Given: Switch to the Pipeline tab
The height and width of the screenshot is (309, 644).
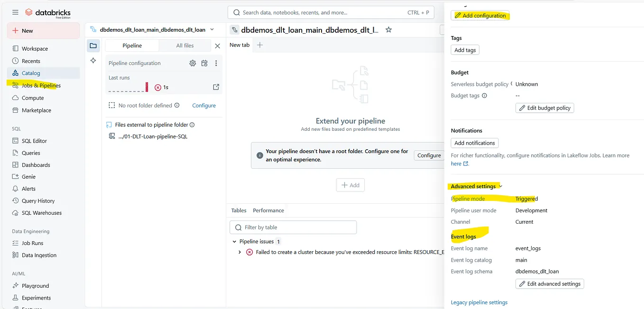Looking at the screenshot, I should pyautogui.click(x=132, y=45).
